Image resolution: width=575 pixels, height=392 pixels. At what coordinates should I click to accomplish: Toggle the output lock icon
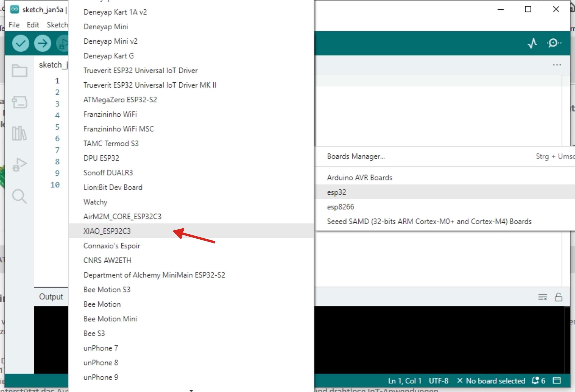[x=558, y=297]
